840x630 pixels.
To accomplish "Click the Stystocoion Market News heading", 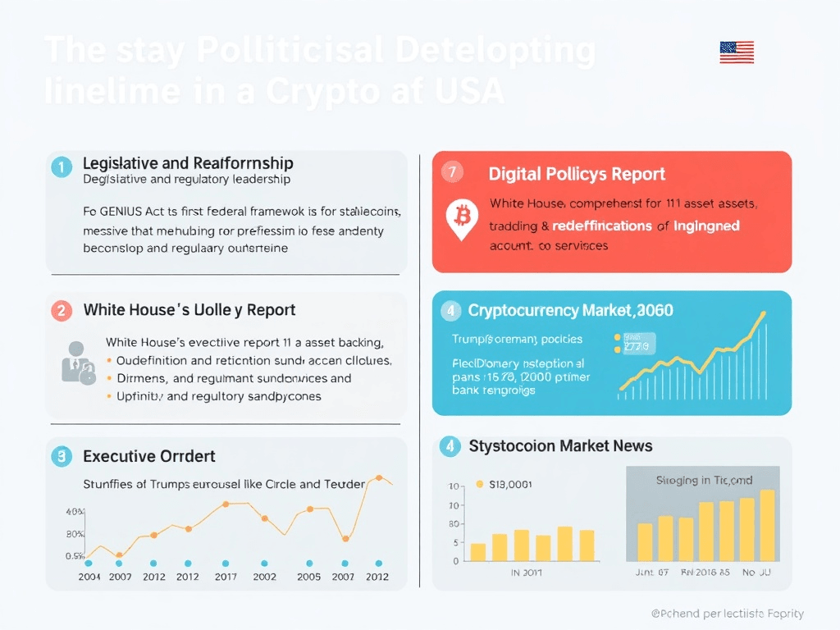I will point(560,445).
